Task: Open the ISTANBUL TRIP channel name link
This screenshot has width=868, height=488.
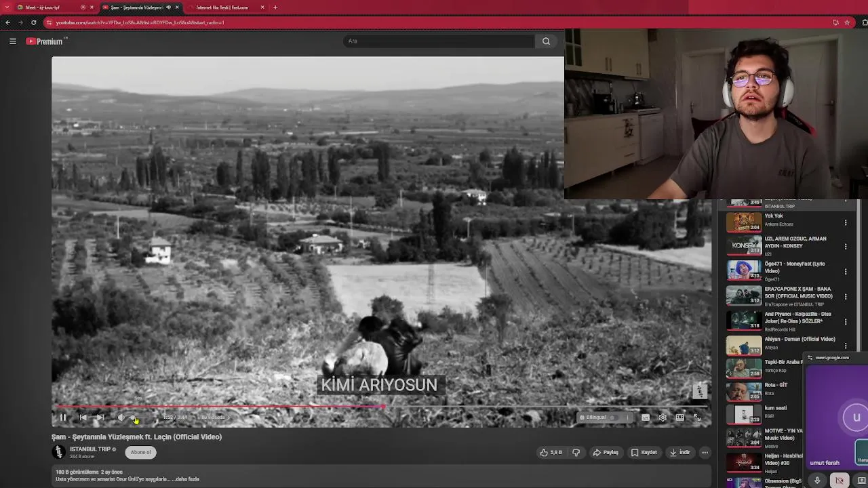Action: click(x=90, y=449)
